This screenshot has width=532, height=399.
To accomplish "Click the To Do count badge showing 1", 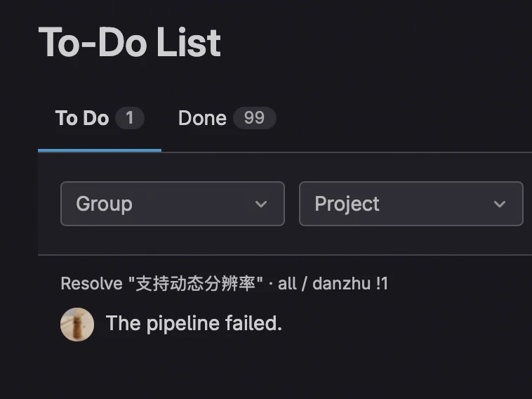I will pyautogui.click(x=130, y=118).
